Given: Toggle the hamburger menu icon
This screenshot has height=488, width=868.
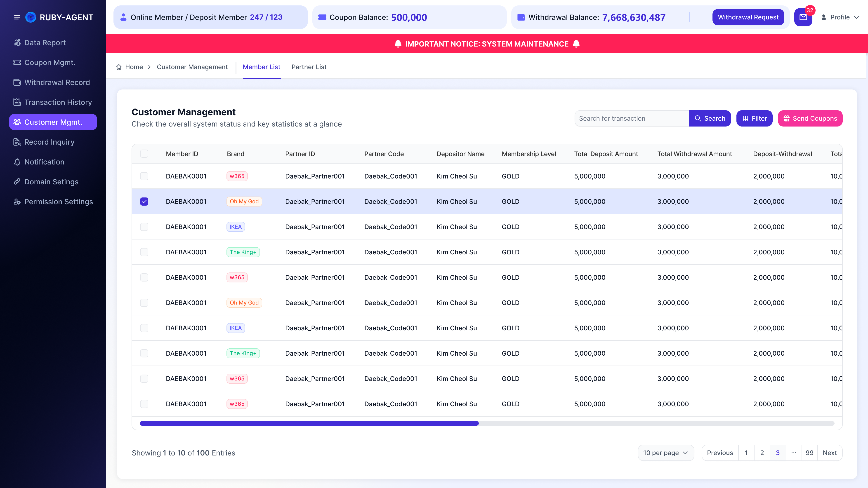Looking at the screenshot, I should click(17, 17).
